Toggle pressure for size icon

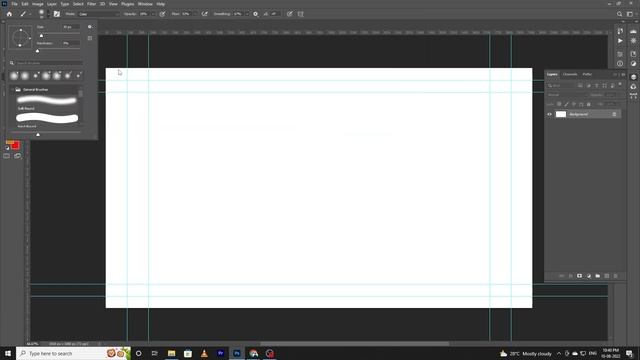[290, 14]
